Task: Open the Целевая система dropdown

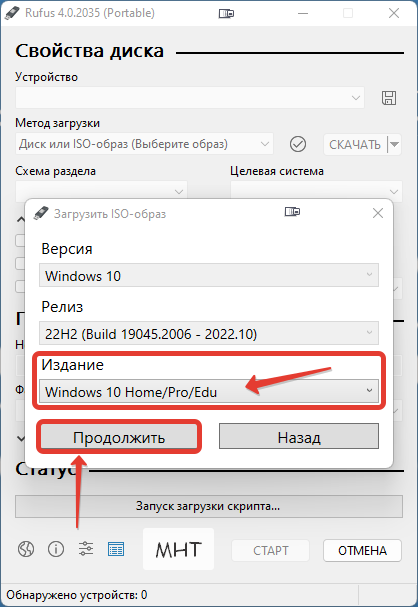Action: click(316, 191)
